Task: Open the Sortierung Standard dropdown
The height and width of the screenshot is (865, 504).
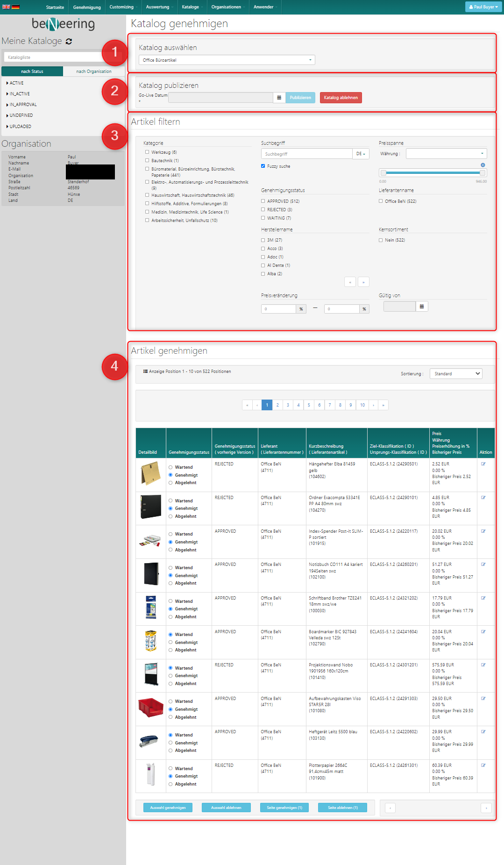Action: coord(455,374)
